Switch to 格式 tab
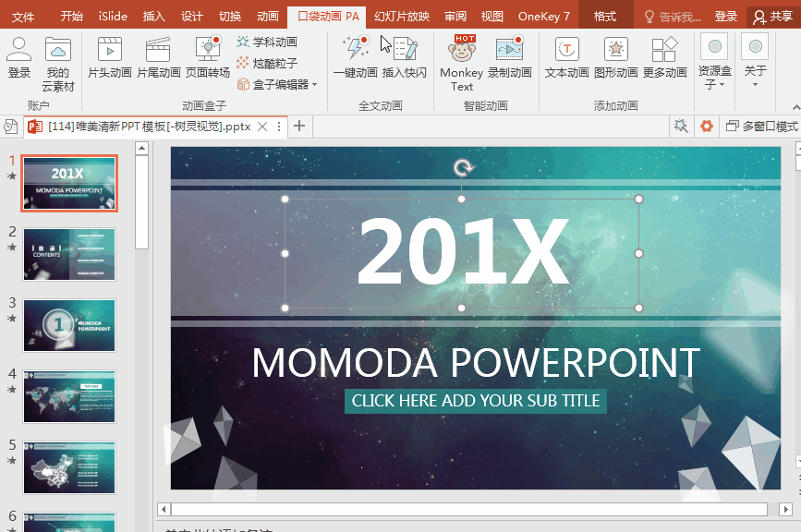Image resolution: width=801 pixels, height=532 pixels. (605, 17)
